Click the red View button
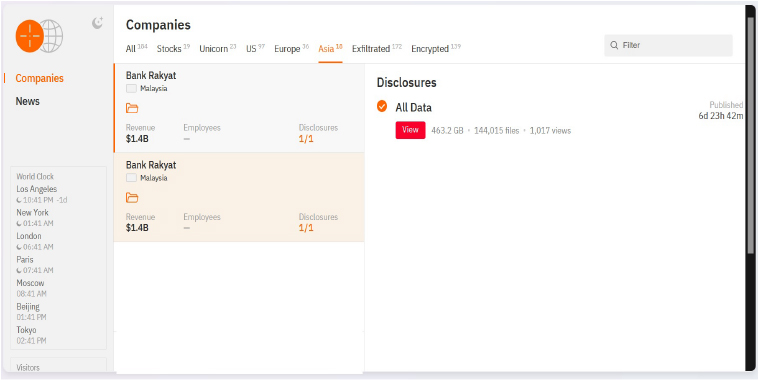The width and height of the screenshot is (759, 380). click(x=410, y=130)
